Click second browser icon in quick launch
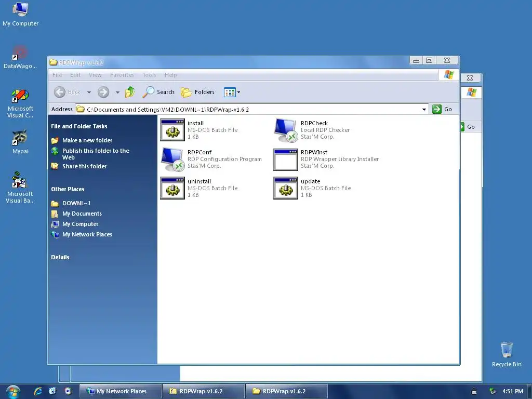The height and width of the screenshot is (399, 532). pos(52,391)
